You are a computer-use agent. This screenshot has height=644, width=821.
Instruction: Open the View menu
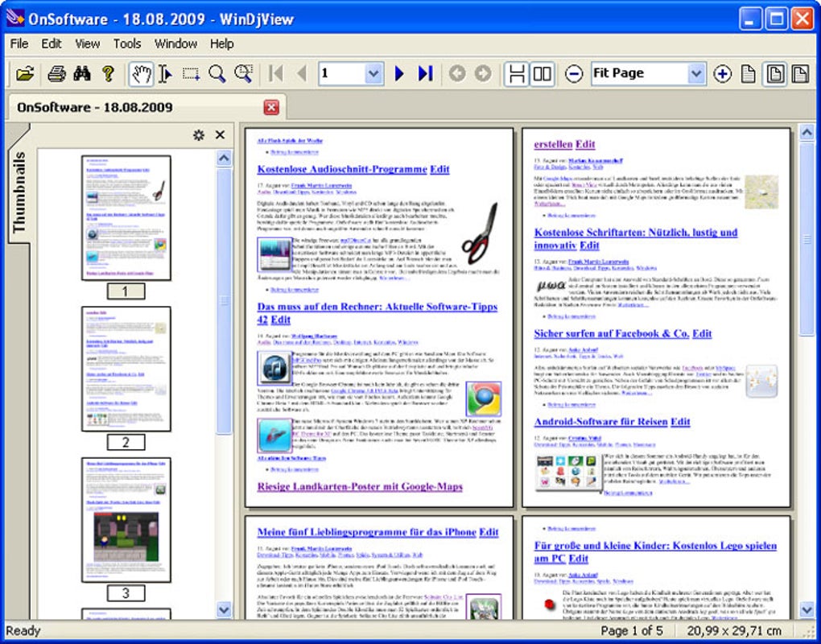point(87,43)
